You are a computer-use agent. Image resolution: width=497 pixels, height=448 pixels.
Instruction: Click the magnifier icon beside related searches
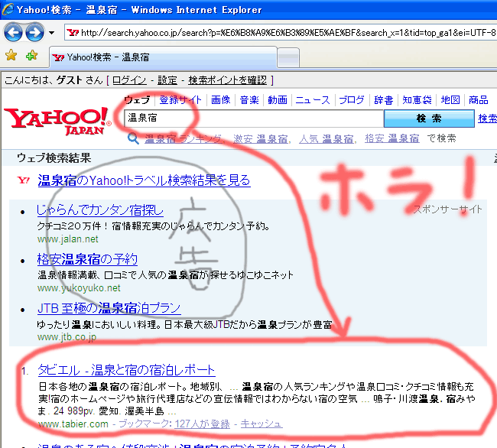[133, 138]
